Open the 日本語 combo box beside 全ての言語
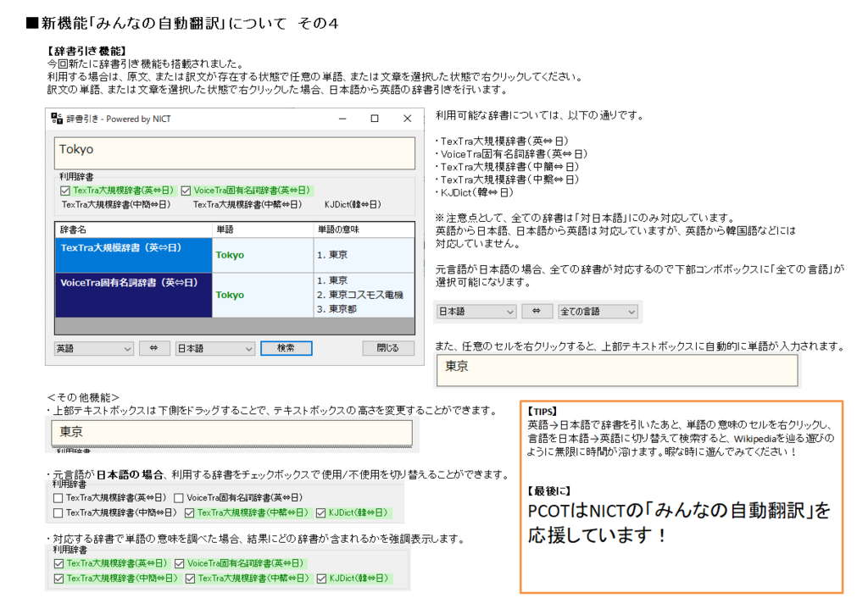The image size is (868, 609). pyautogui.click(x=476, y=312)
